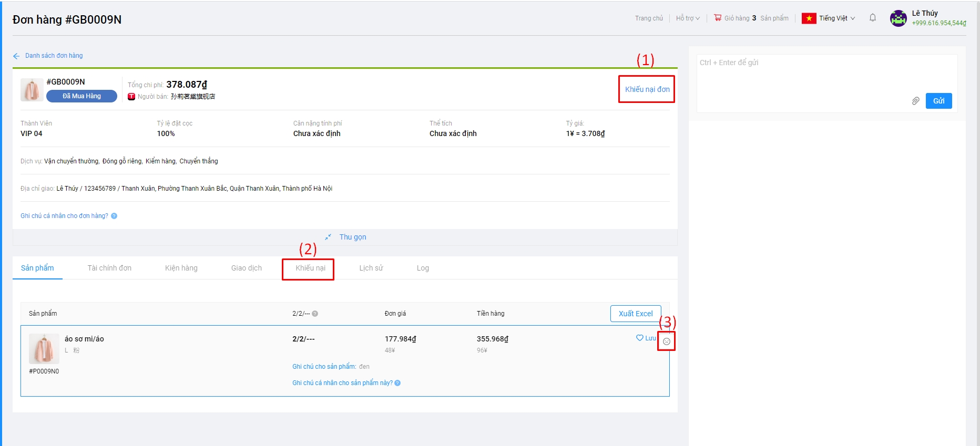
Task: Click the shopping cart icon
Action: click(x=718, y=18)
